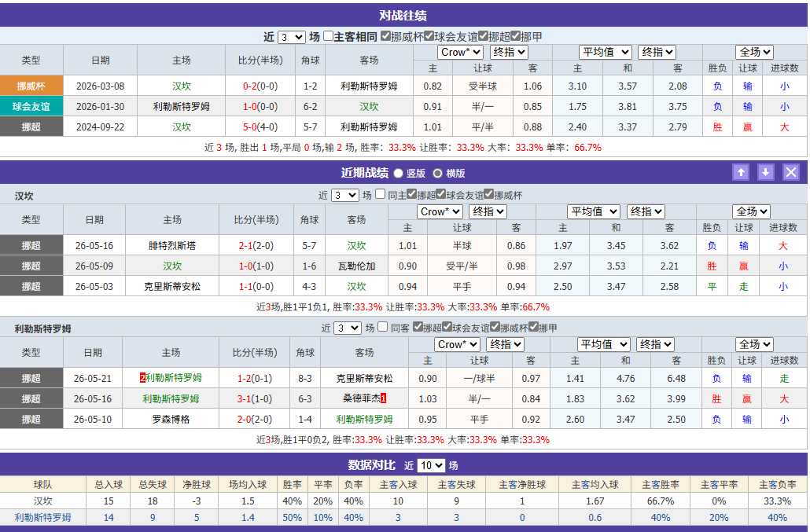Select the 横版 radio button

(x=437, y=174)
